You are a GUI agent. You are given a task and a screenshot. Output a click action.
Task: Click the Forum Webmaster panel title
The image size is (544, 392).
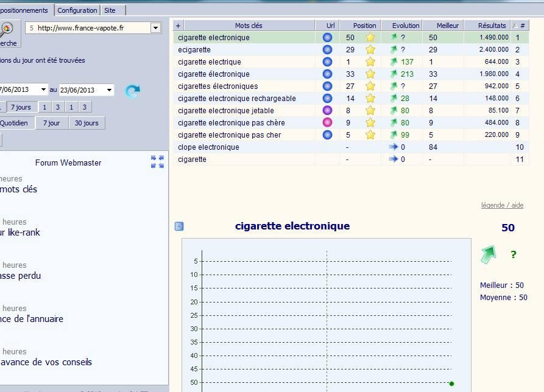click(68, 163)
